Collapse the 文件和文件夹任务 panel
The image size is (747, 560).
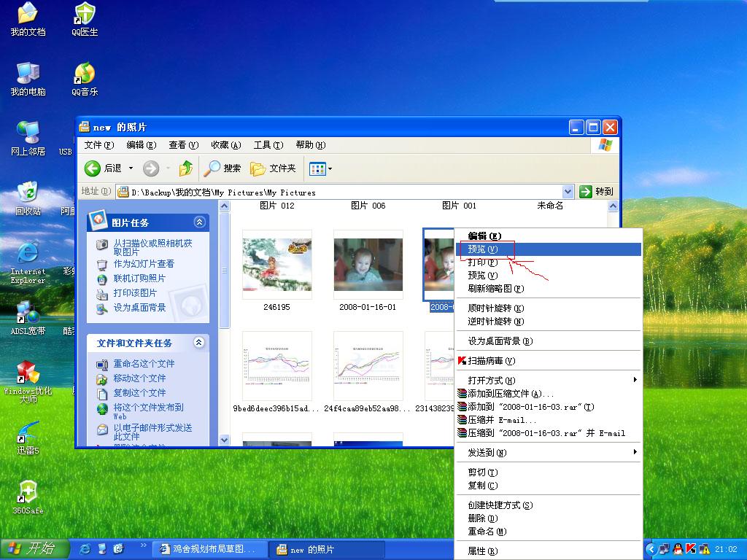[x=199, y=343]
